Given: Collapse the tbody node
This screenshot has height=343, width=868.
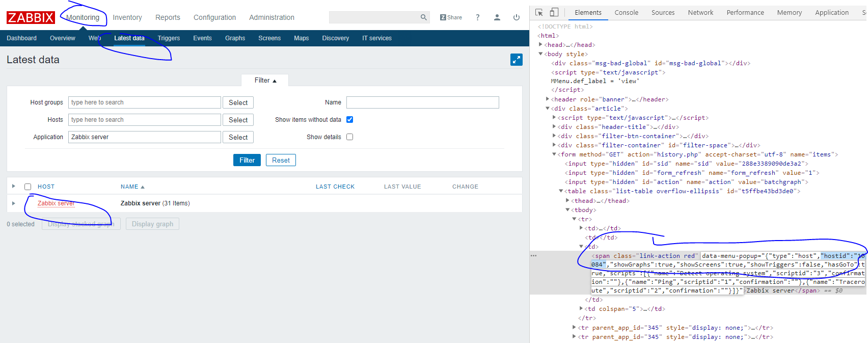Looking at the screenshot, I should [x=567, y=210].
